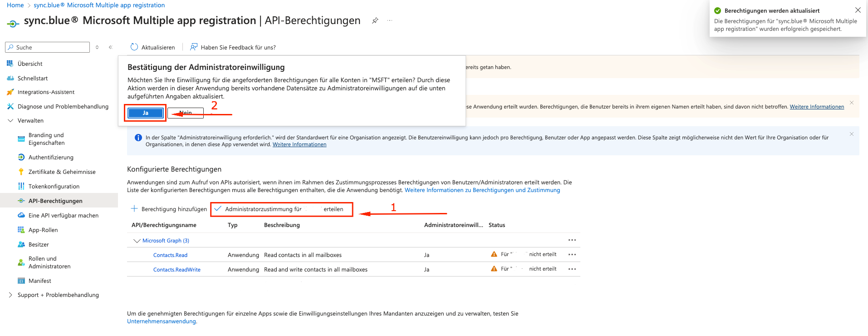Image resolution: width=868 pixels, height=336 pixels.
Task: Click the App-Rollen icon in sidebar
Action: click(21, 230)
